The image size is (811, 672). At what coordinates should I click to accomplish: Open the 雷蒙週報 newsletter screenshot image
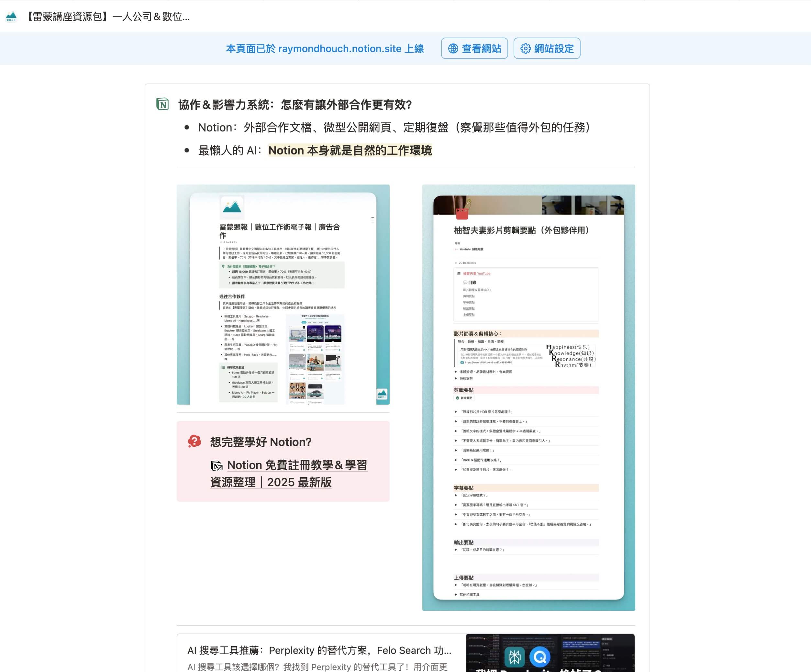(283, 294)
